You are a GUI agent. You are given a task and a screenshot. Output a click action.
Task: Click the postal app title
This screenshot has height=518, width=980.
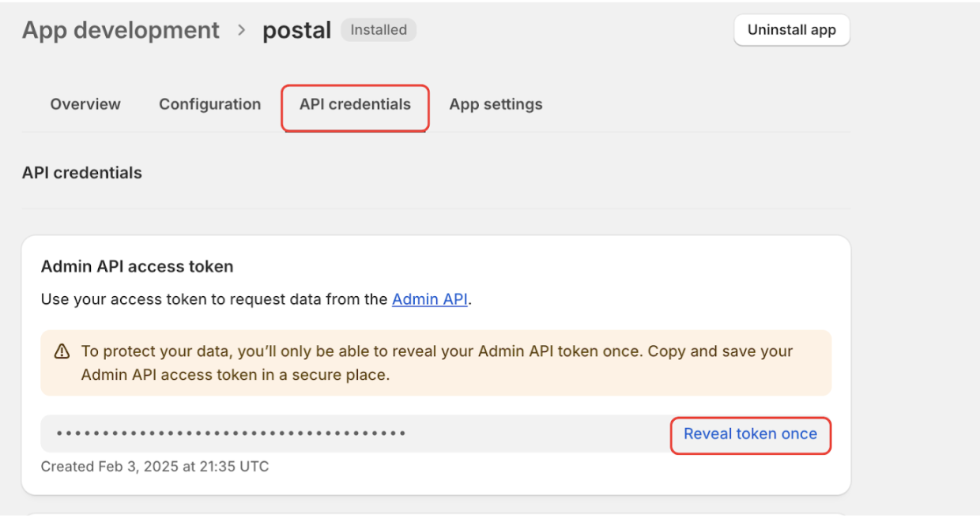pyautogui.click(x=296, y=31)
